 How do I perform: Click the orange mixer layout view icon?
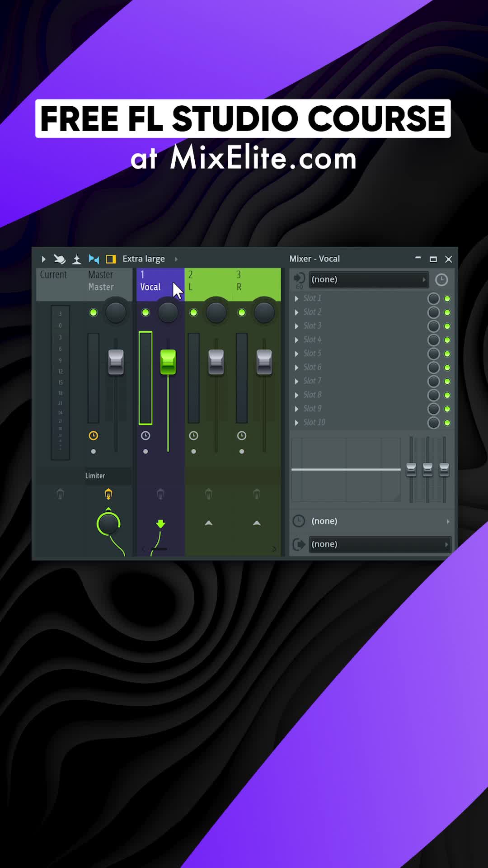tap(111, 259)
